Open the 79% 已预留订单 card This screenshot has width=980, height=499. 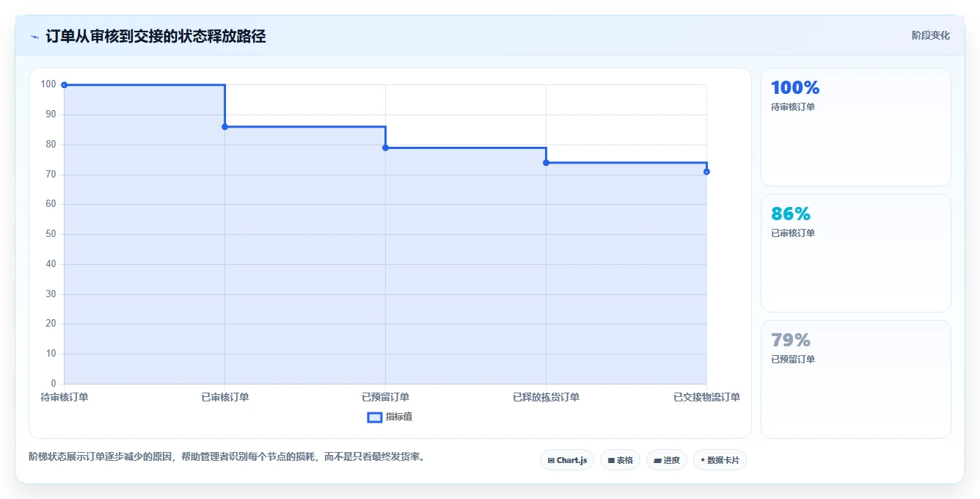(856, 379)
